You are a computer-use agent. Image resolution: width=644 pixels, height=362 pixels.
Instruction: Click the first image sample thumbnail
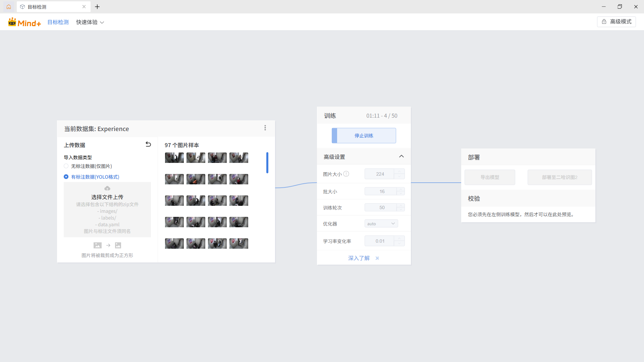coord(174,158)
